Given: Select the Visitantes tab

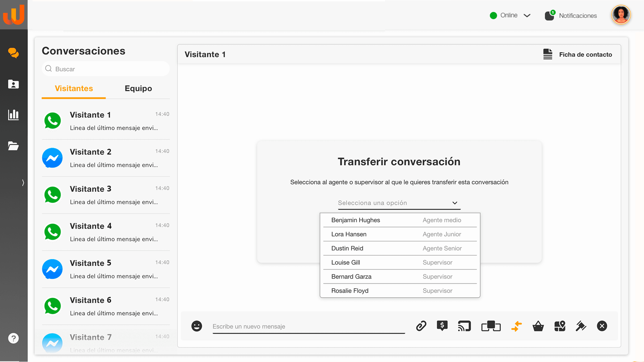Looking at the screenshot, I should pos(74,88).
